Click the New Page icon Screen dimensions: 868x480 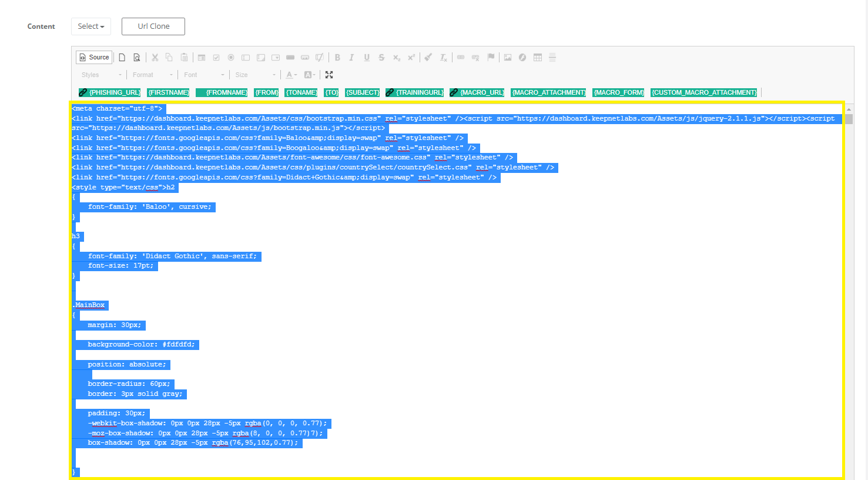[122, 57]
